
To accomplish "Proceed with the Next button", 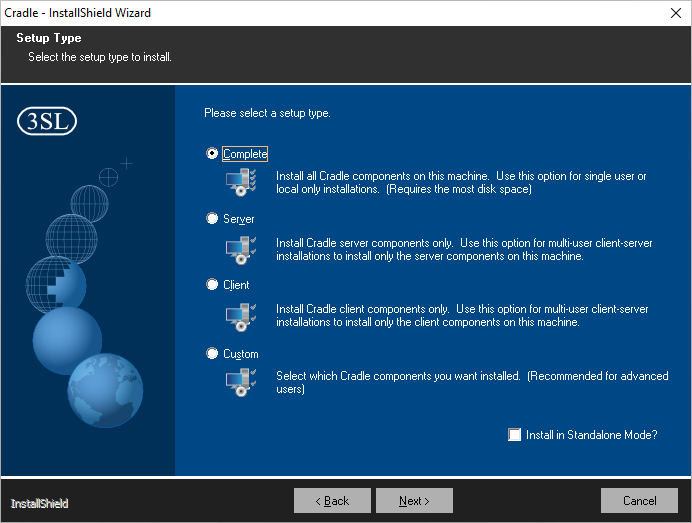I will 414,500.
